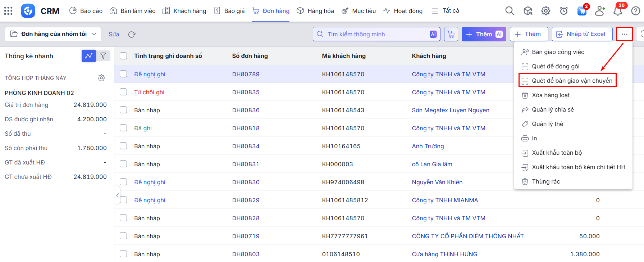Open the notifications bell icon
This screenshot has height=262, width=644.
[x=617, y=11]
